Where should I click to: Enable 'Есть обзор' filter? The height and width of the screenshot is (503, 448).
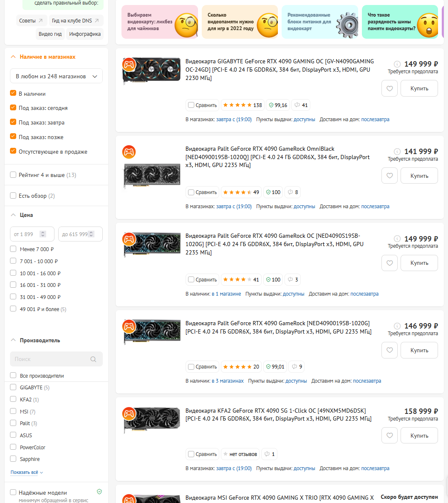pyautogui.click(x=13, y=196)
